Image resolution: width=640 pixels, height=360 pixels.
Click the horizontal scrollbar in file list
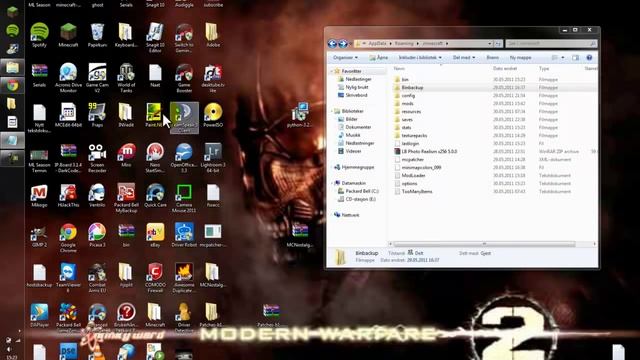click(x=484, y=244)
